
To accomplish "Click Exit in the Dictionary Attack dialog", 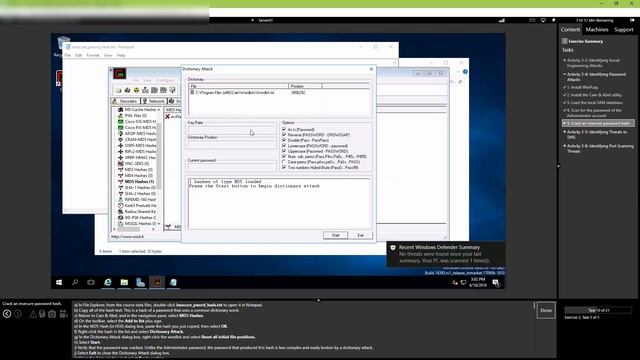I will pyautogui.click(x=360, y=236).
